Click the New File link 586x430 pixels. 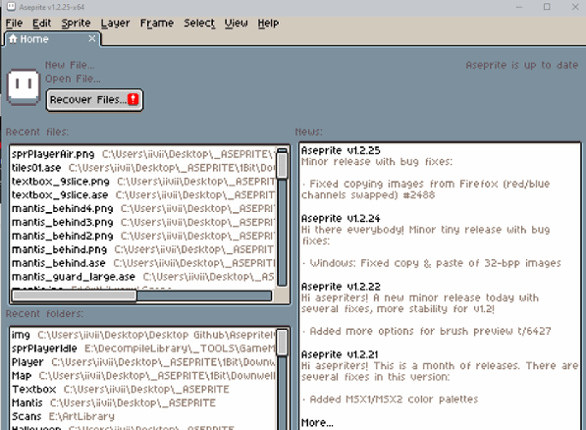(70, 65)
